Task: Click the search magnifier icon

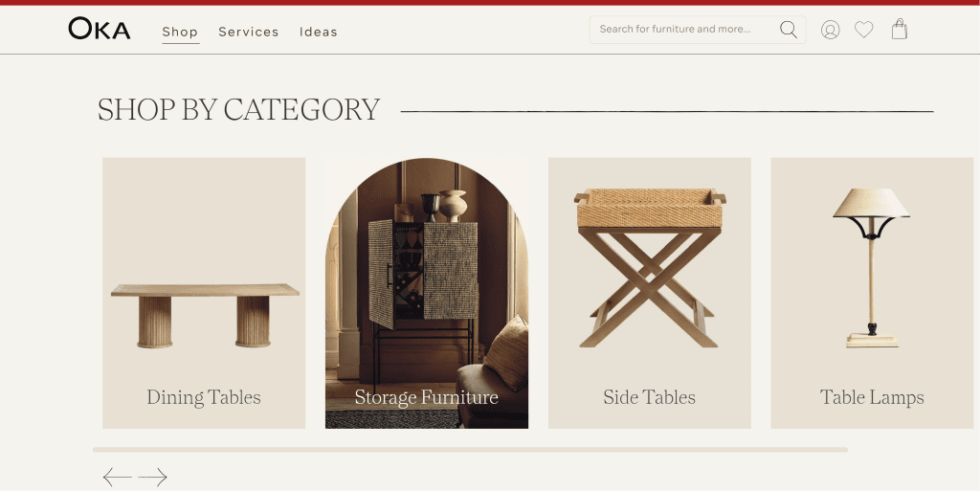Action: 789,30
